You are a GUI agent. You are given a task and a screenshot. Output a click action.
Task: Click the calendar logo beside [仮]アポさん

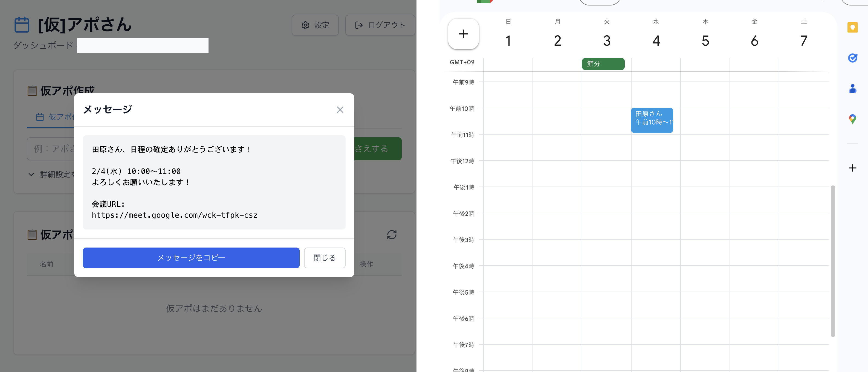[x=22, y=25]
